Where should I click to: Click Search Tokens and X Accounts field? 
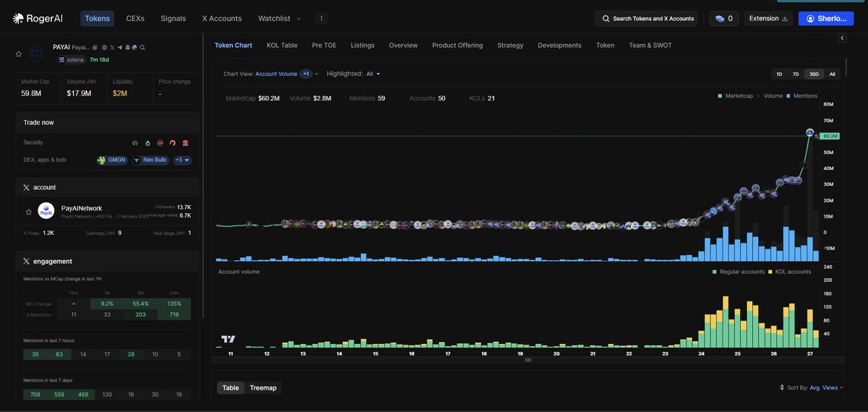point(647,18)
